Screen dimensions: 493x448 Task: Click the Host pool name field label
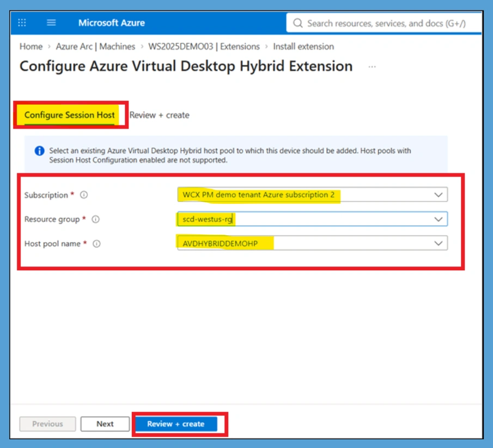tap(52, 244)
